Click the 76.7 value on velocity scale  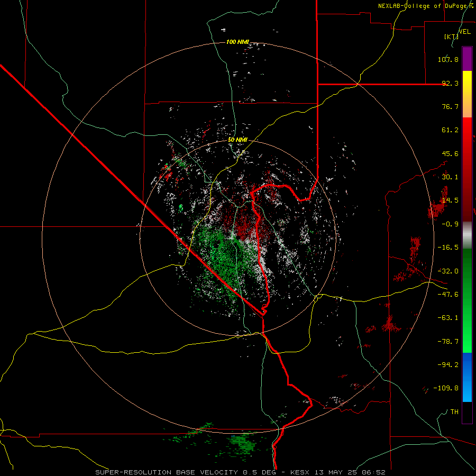[x=450, y=106]
